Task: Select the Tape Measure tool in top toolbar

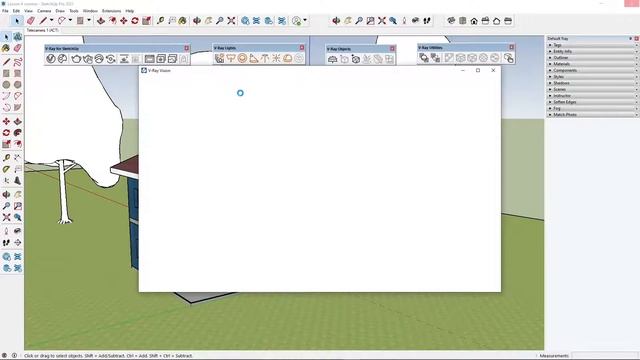Action: 160,20
